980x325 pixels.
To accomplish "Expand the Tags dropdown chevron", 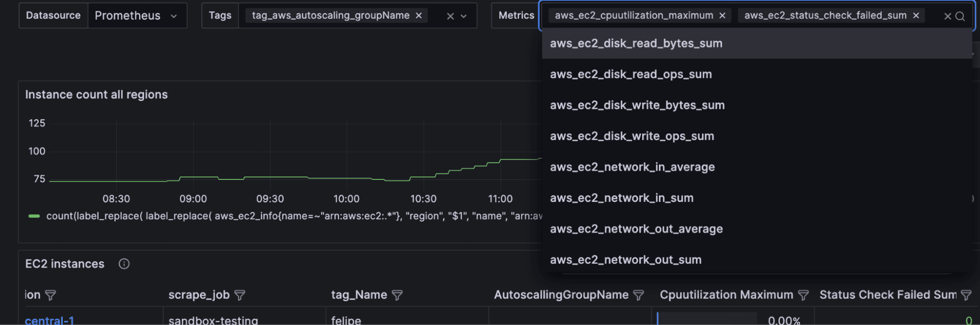I will pos(464,16).
